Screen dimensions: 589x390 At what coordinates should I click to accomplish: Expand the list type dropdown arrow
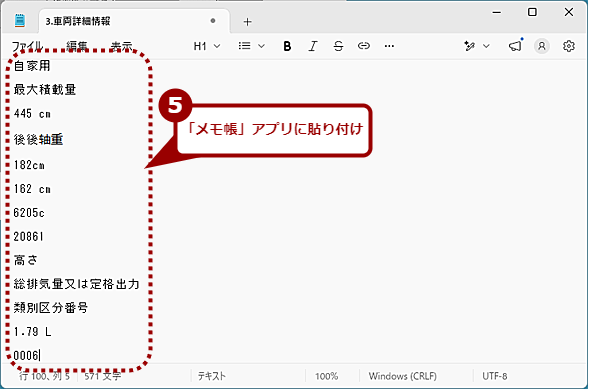tap(261, 46)
